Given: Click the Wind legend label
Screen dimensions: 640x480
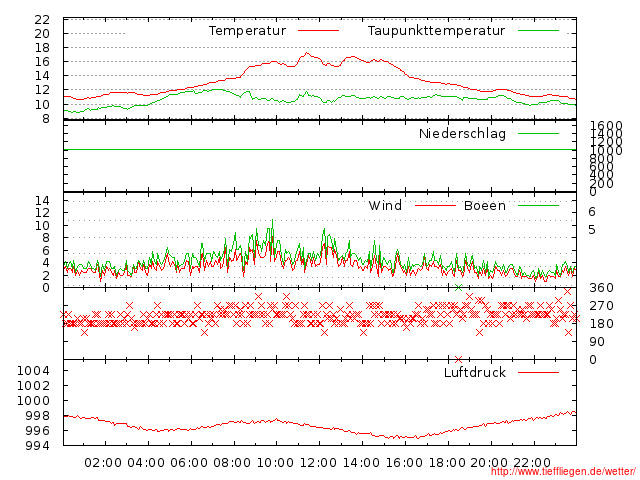Looking at the screenshot, I should click(x=385, y=205).
